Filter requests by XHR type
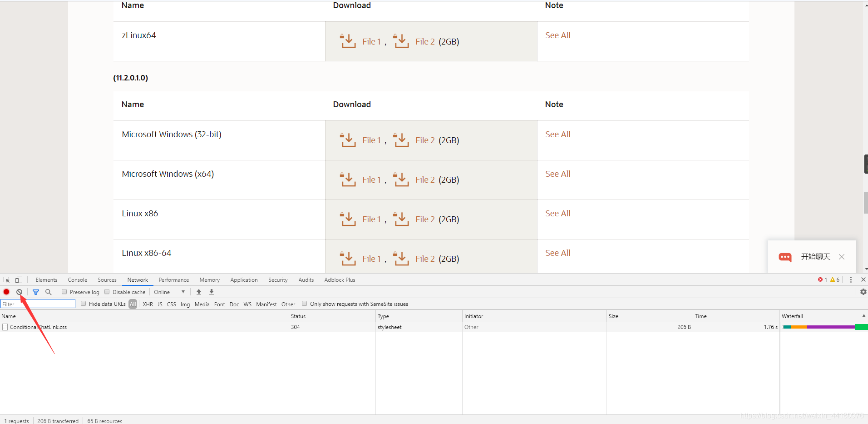 point(148,304)
